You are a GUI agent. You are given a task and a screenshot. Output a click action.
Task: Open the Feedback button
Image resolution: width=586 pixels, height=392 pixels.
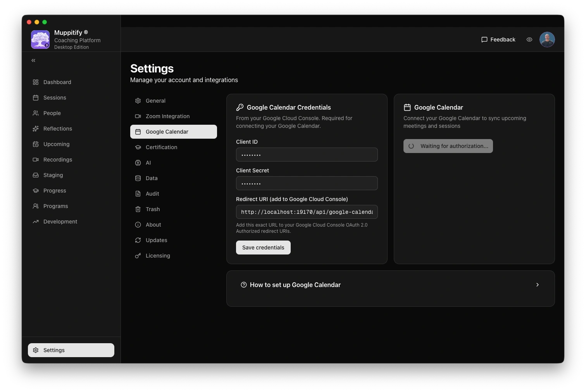(x=498, y=40)
